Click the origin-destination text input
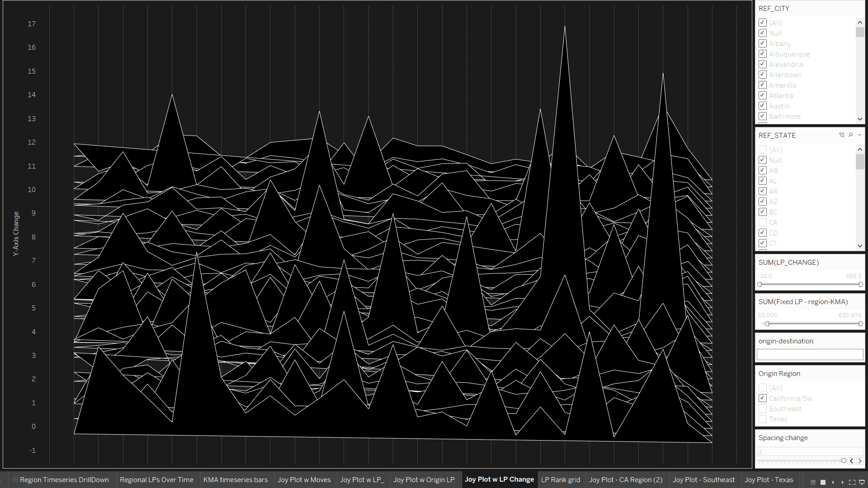The height and width of the screenshot is (488, 868). click(x=810, y=354)
